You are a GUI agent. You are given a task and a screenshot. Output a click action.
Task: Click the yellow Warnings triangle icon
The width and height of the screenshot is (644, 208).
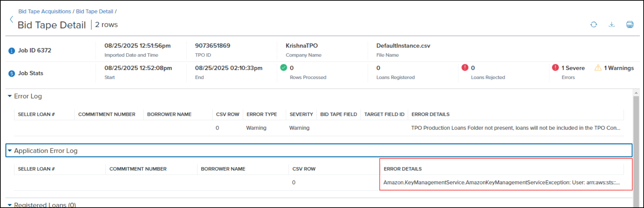pos(598,68)
